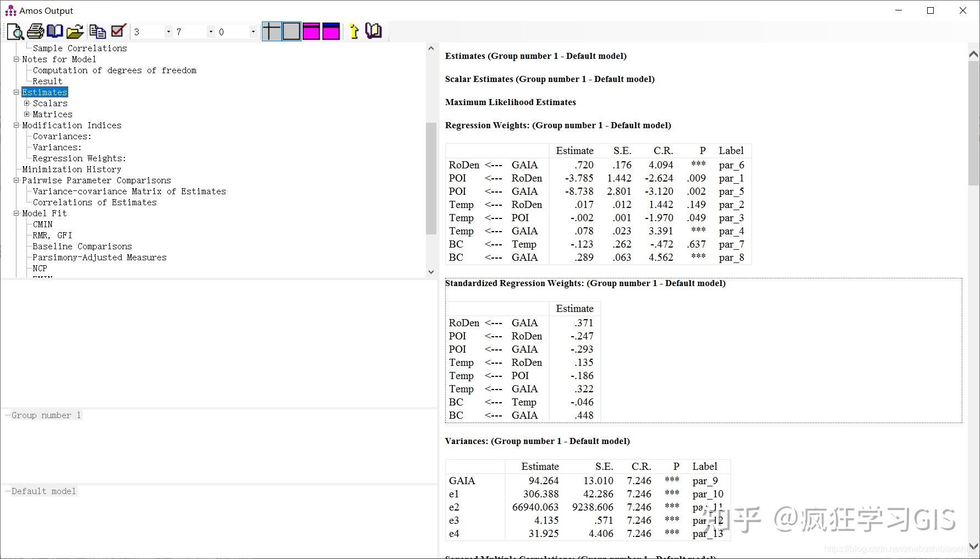Click the blue header table color icon

[x=331, y=31]
